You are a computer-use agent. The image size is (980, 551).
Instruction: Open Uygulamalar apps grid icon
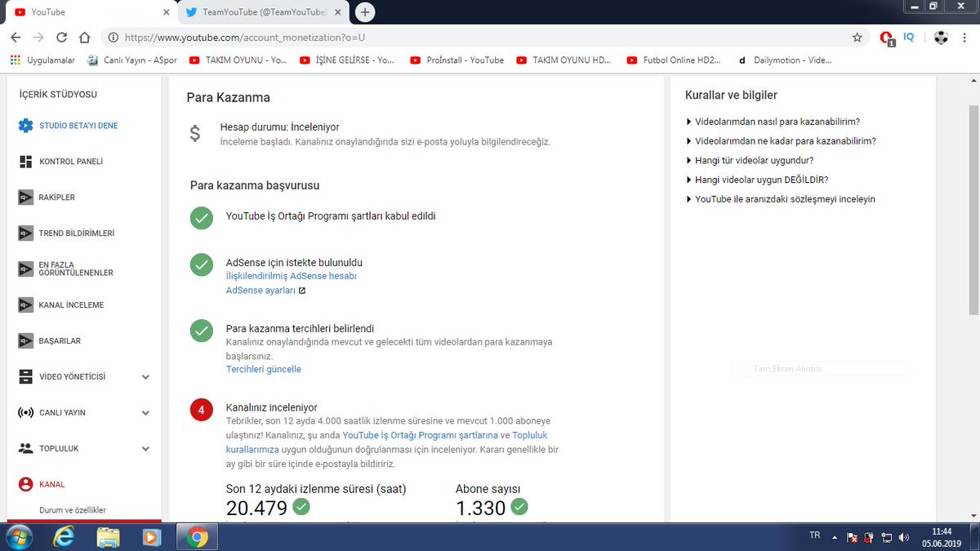15,60
